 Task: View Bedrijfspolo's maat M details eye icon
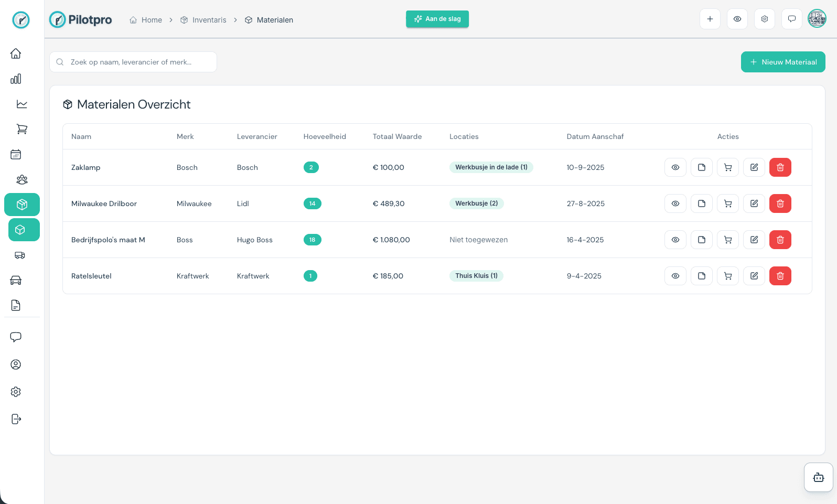click(x=675, y=240)
